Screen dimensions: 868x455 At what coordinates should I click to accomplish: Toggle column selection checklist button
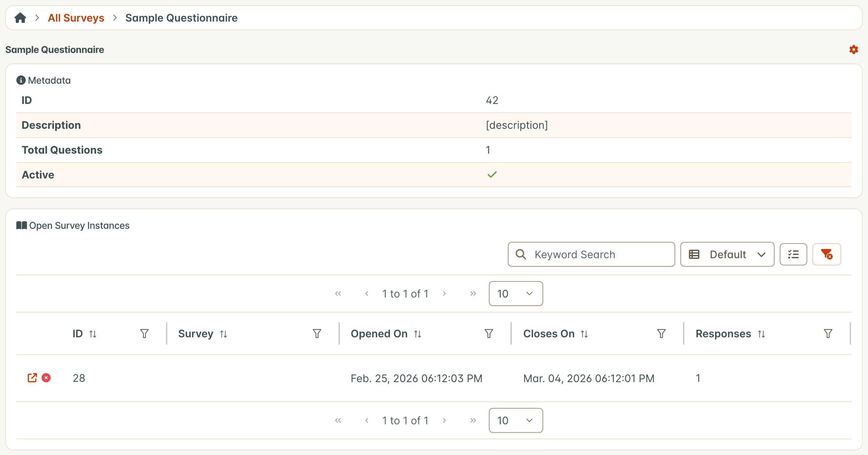pyautogui.click(x=793, y=254)
